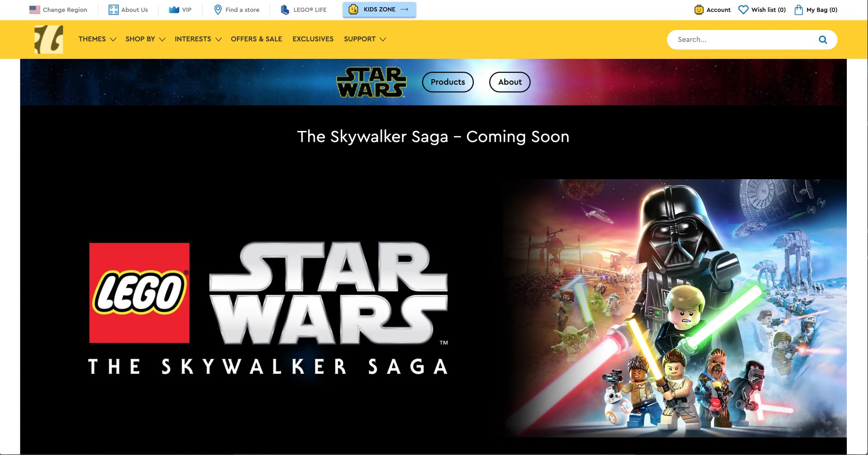Click the Star Wars theme logo
Screen dimensions: 868x455
[x=371, y=82]
